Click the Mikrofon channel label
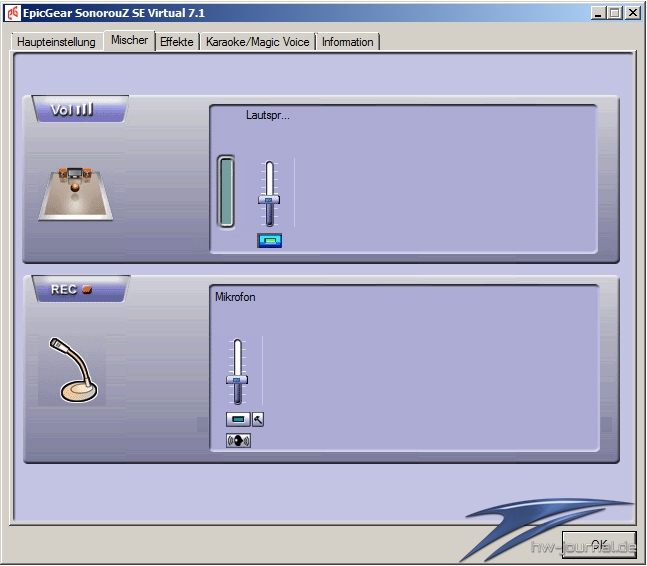The image size is (647, 566). [x=235, y=297]
